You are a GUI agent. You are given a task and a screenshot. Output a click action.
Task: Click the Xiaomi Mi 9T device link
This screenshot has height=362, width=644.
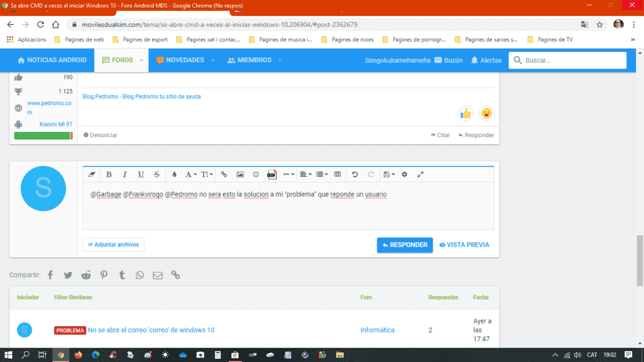[55, 124]
